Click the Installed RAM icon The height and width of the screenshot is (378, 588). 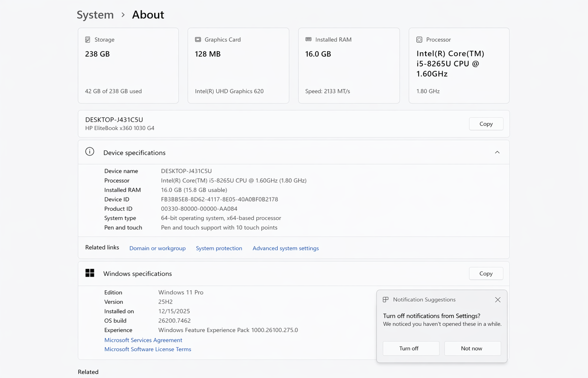308,39
